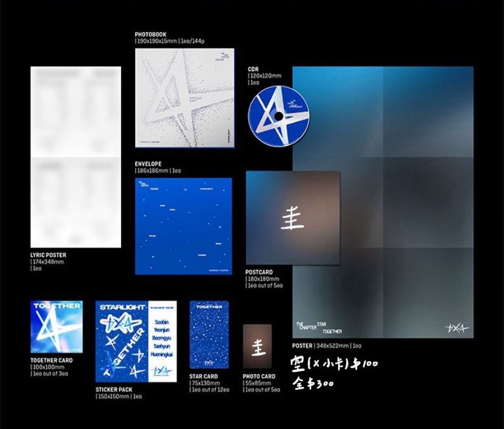Image resolution: width=504 pixels, height=429 pixels.
Task: Click the square postcard image
Action: click(293, 218)
